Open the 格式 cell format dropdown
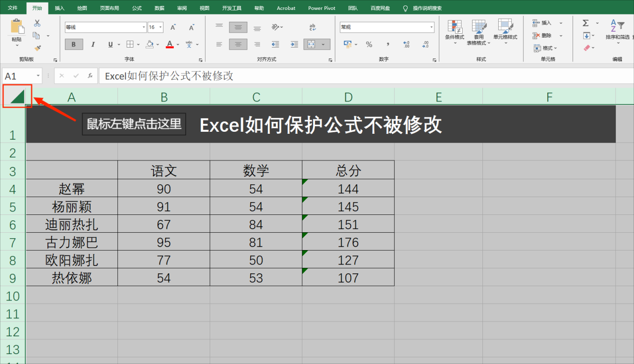The image size is (634, 364). [x=545, y=48]
